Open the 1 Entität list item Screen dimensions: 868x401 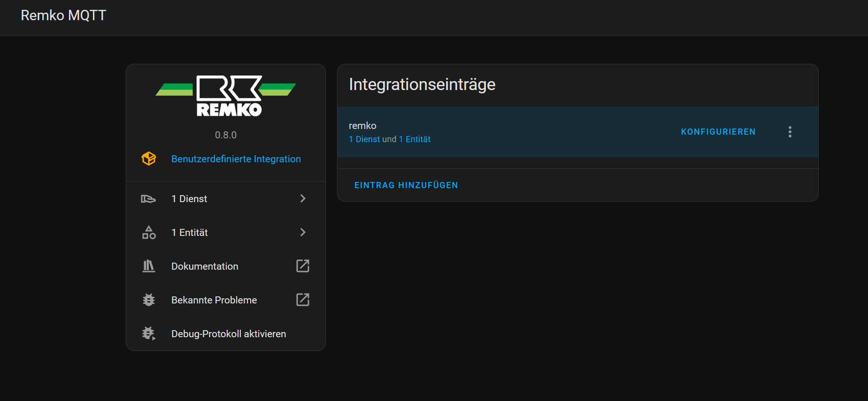[x=190, y=233]
